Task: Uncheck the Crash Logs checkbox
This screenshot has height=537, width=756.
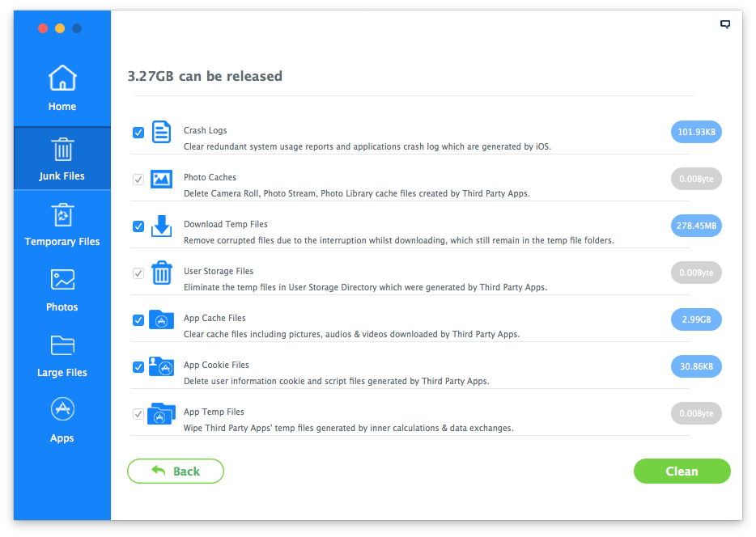Action: point(138,133)
